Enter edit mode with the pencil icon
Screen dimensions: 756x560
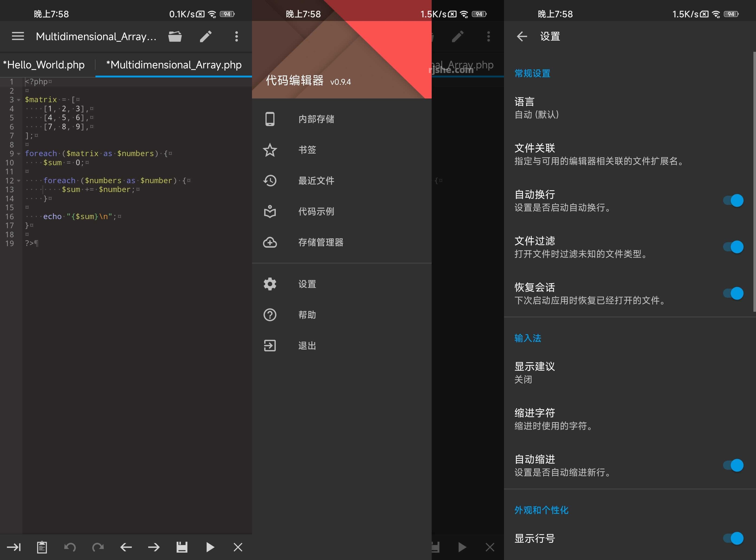tap(206, 36)
